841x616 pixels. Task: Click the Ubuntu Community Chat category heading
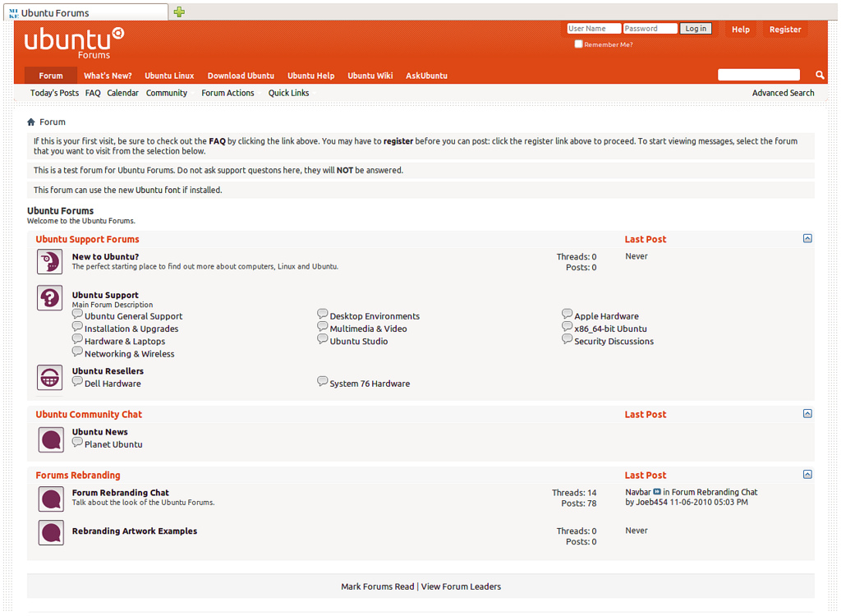89,414
